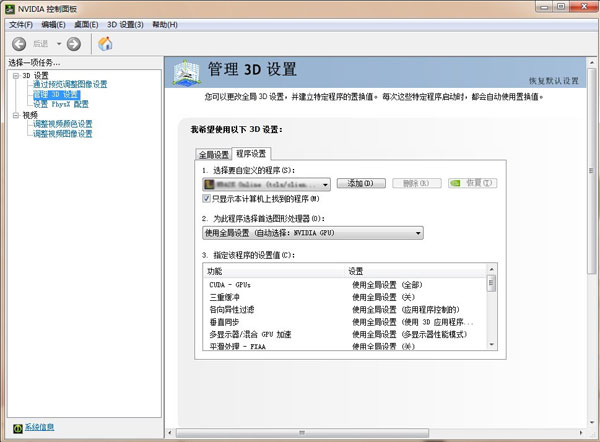Open the 系统信息 link
This screenshot has width=600, height=442.
[39, 427]
